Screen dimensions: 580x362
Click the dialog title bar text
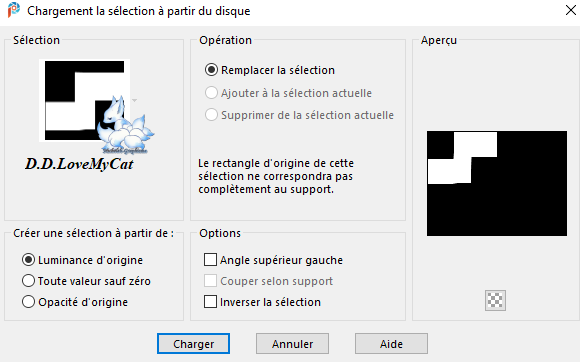(139, 11)
